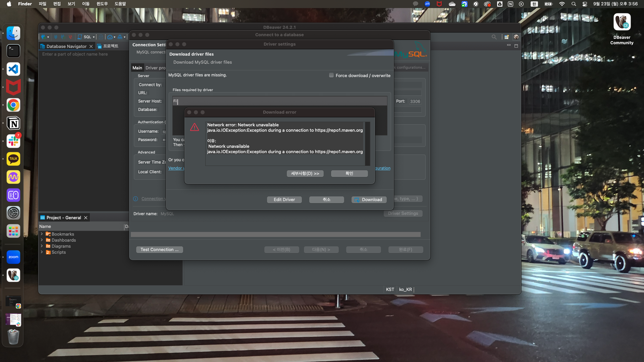Click the DBeaver perspective icon at toolbar right

click(516, 37)
